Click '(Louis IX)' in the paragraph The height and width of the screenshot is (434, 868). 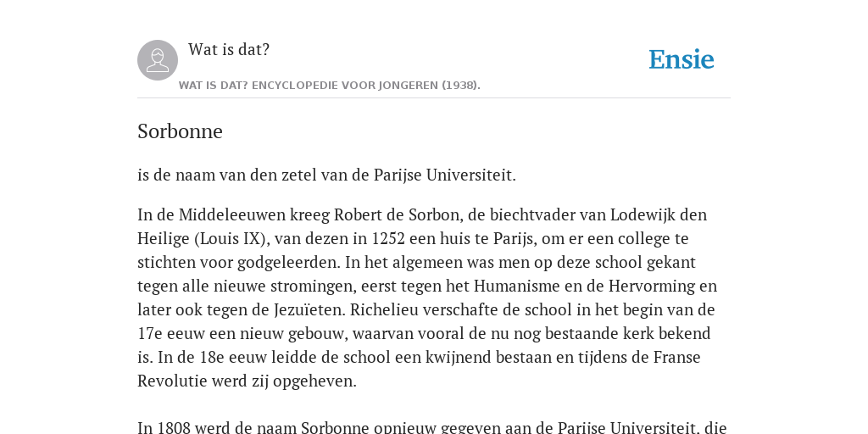[x=231, y=238]
